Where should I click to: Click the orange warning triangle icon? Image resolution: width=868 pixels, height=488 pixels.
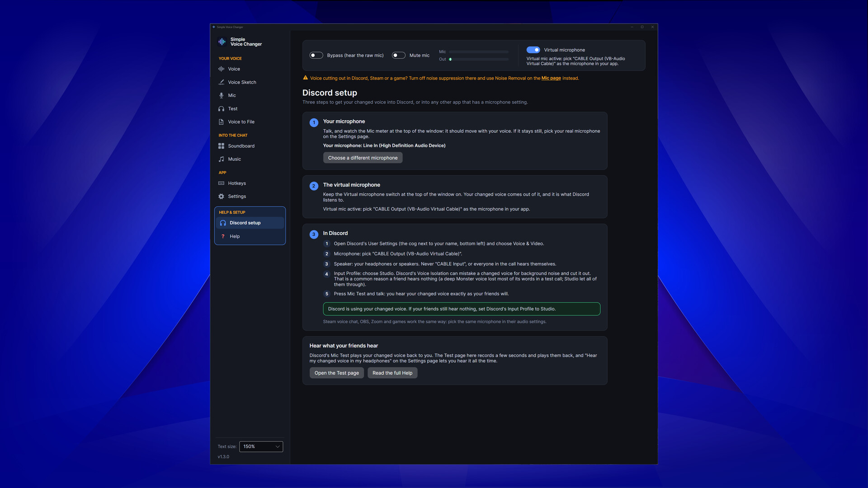click(305, 78)
